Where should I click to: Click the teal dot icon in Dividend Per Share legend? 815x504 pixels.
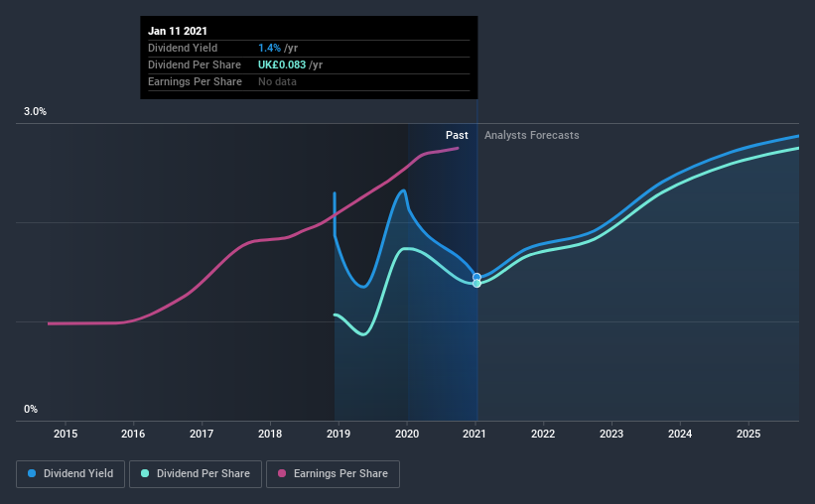point(145,473)
